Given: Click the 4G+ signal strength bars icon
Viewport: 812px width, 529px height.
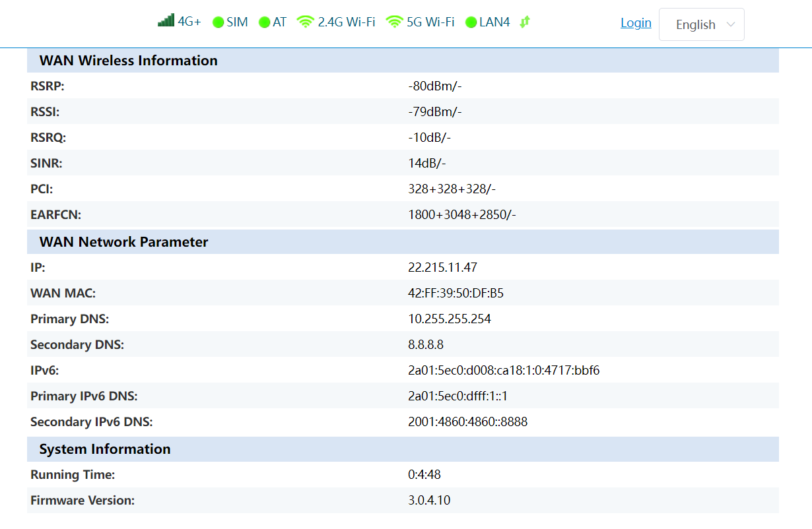Looking at the screenshot, I should (x=166, y=21).
